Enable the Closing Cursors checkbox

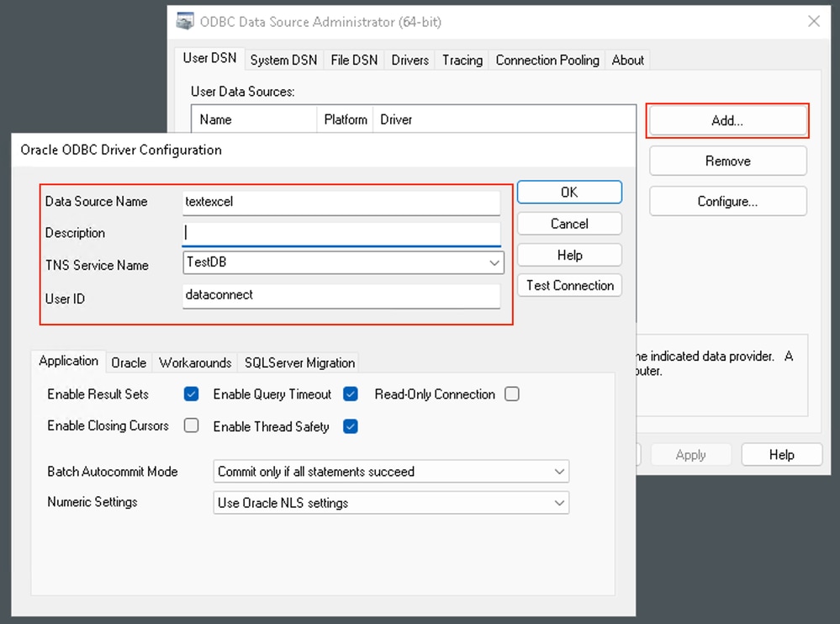click(191, 426)
